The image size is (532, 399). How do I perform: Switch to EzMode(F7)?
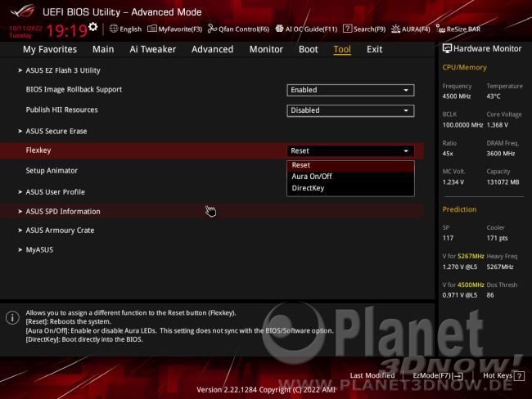pos(437,375)
